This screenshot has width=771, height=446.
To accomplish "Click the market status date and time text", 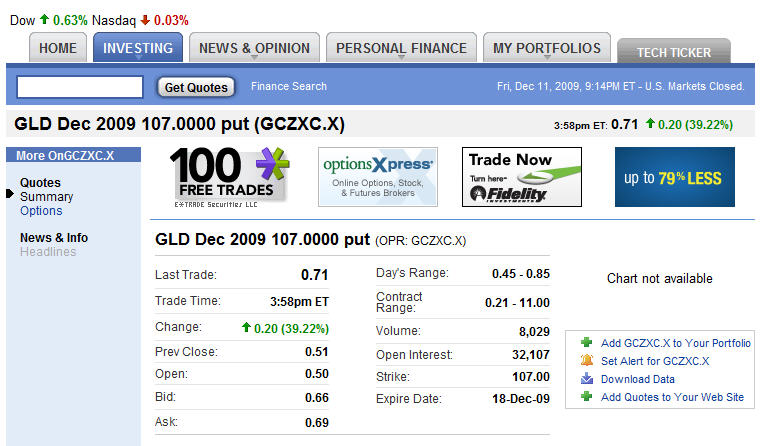I will pyautogui.click(x=621, y=86).
